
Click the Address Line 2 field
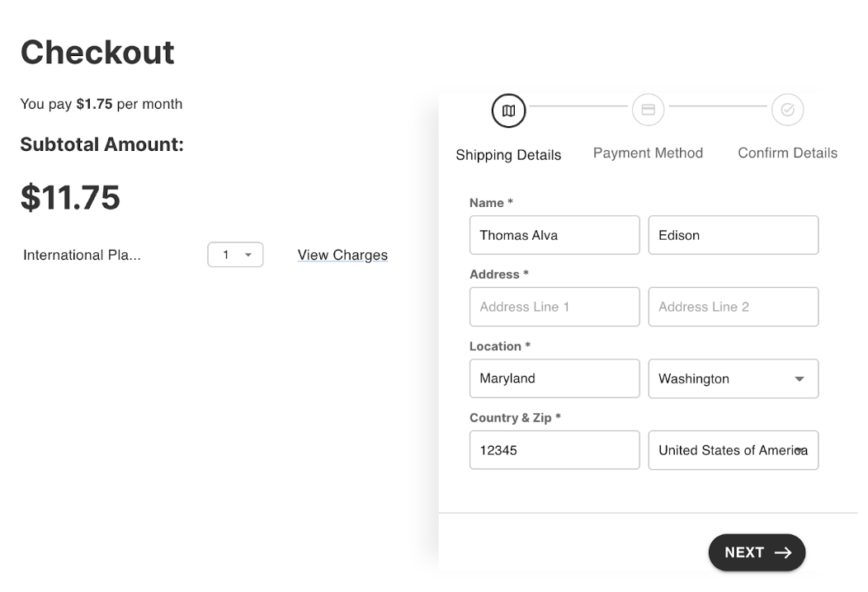(x=733, y=307)
